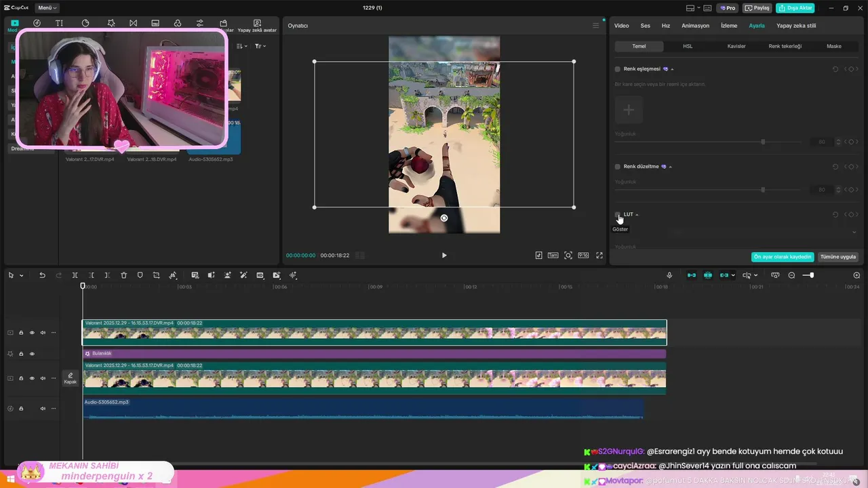Reset Renk eşleşmesi with its reset arrow
The height and width of the screenshot is (488, 868).
pos(835,69)
